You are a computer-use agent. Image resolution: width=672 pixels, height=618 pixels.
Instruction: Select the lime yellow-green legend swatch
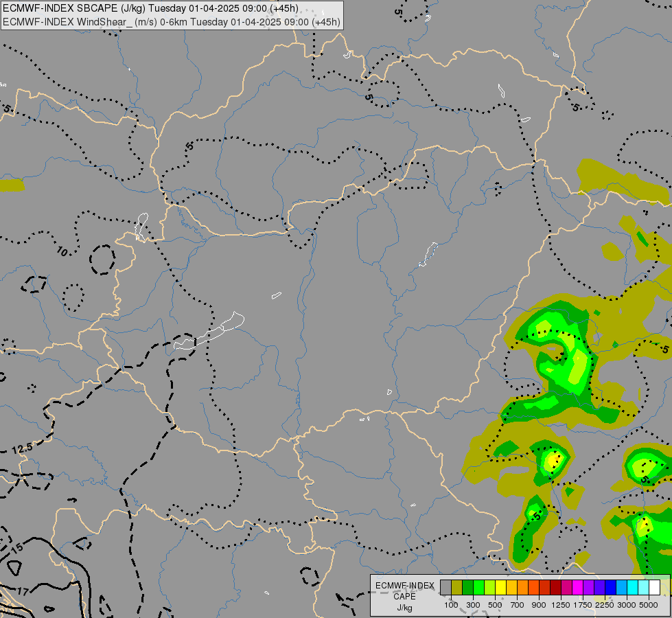tap(489, 587)
